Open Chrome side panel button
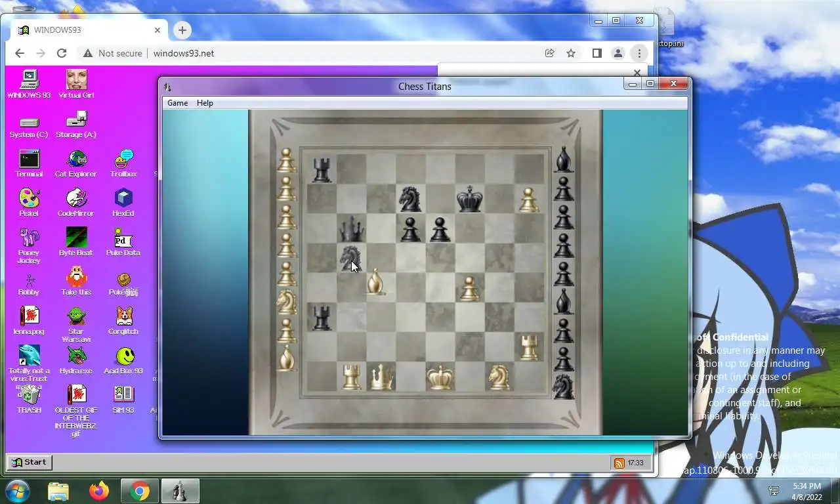The width and height of the screenshot is (840, 504). [x=597, y=53]
